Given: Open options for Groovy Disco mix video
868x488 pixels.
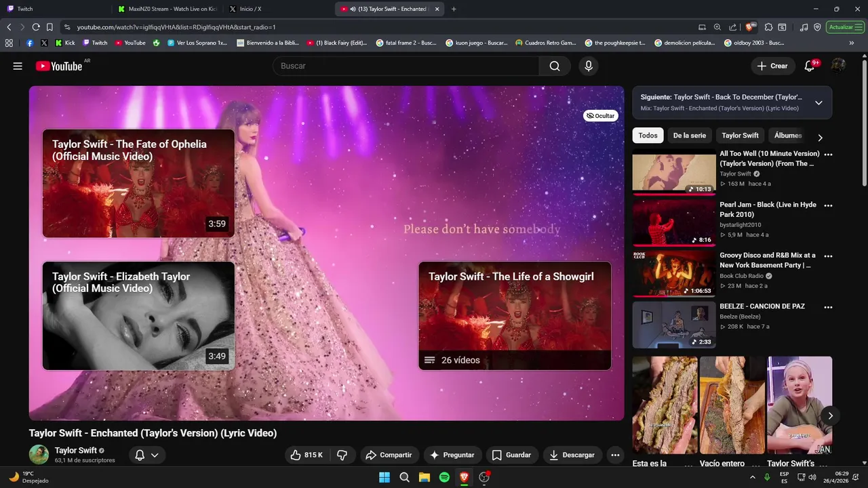Looking at the screenshot, I should [828, 256].
